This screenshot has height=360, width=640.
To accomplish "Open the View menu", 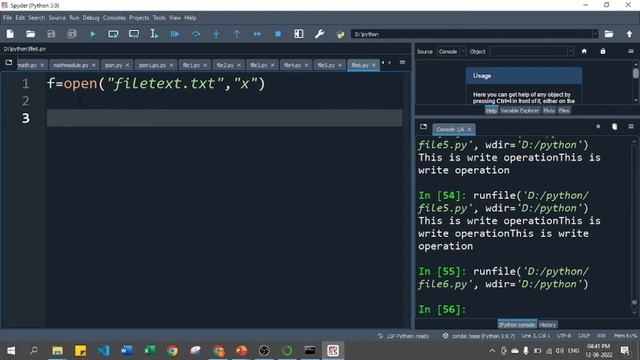I will 175,18.
